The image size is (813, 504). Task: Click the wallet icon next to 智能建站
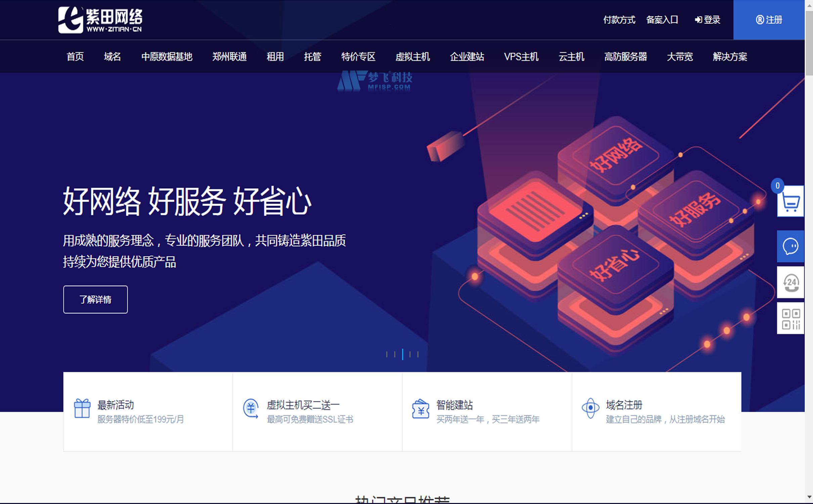[x=420, y=409]
